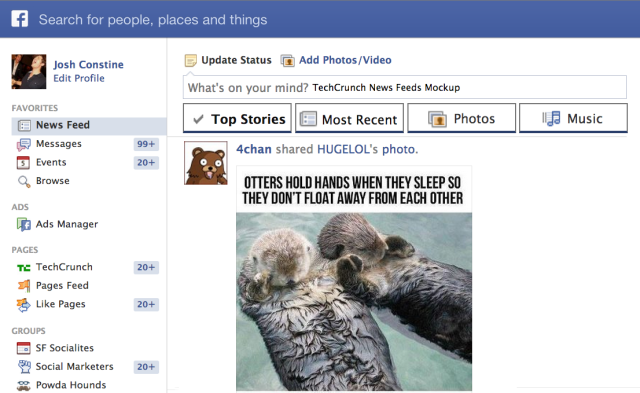Click the What's on your mind field
The height and width of the screenshot is (393, 640).
(404, 87)
